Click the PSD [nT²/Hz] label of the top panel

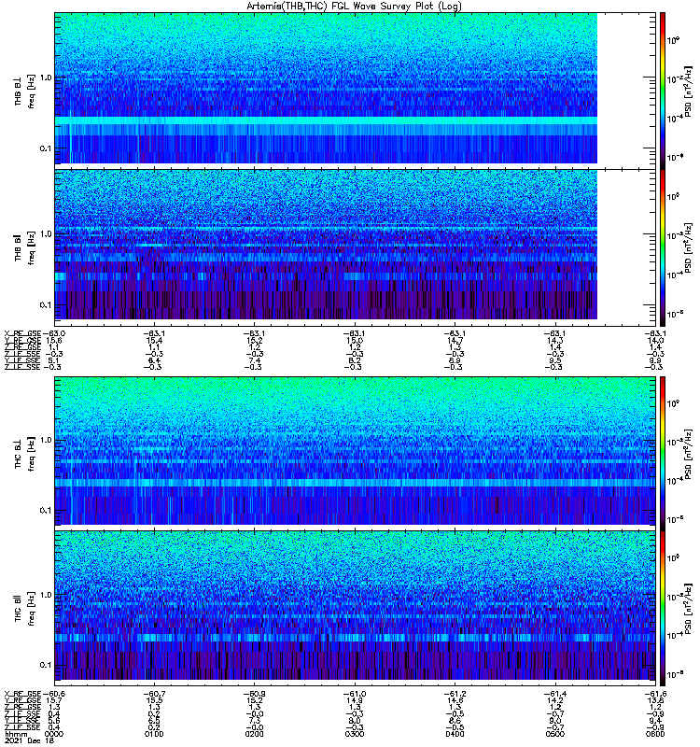coord(688,92)
